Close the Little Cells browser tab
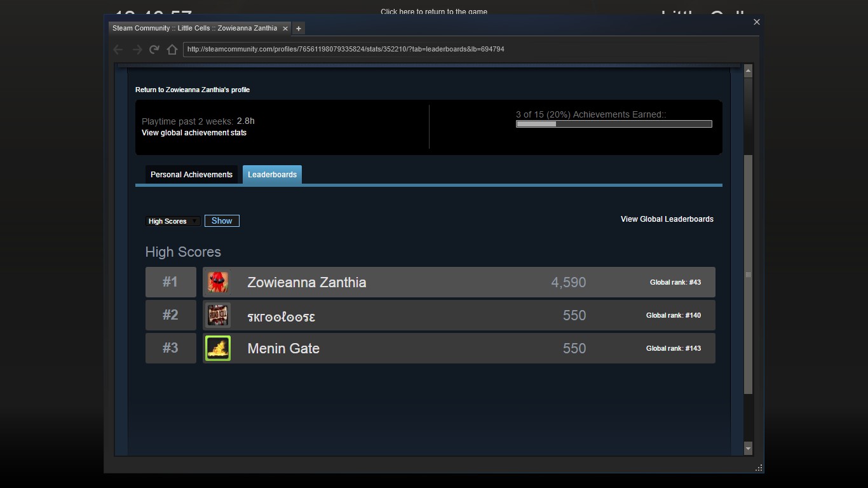This screenshot has width=868, height=488. pyautogui.click(x=285, y=28)
